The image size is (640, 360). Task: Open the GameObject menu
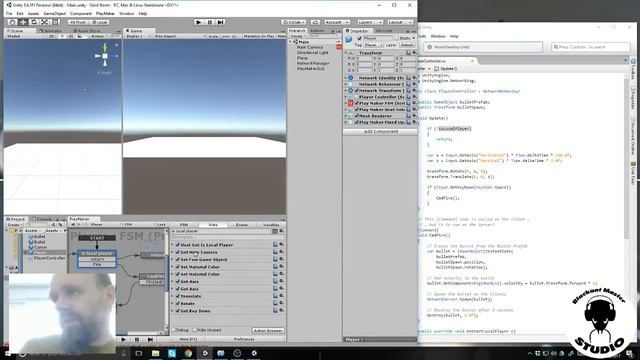click(54, 13)
